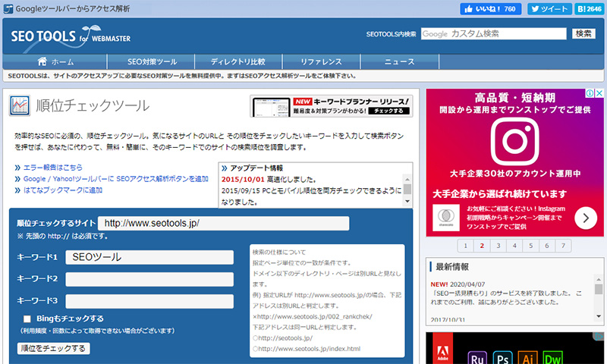Screen dimensions: 607x364
Task: Click the はてなブックマークに追加 link
Action: coord(63,190)
